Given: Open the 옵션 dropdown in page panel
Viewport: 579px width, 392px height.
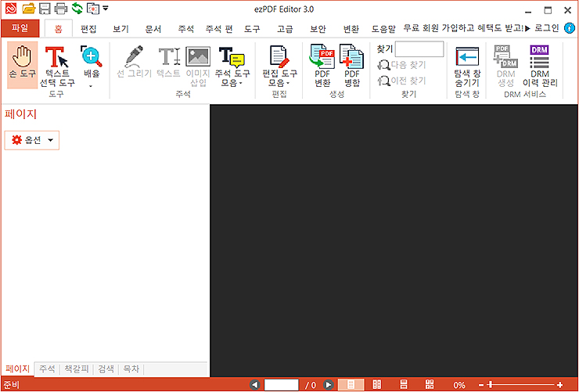Looking at the screenshot, I should [x=32, y=140].
